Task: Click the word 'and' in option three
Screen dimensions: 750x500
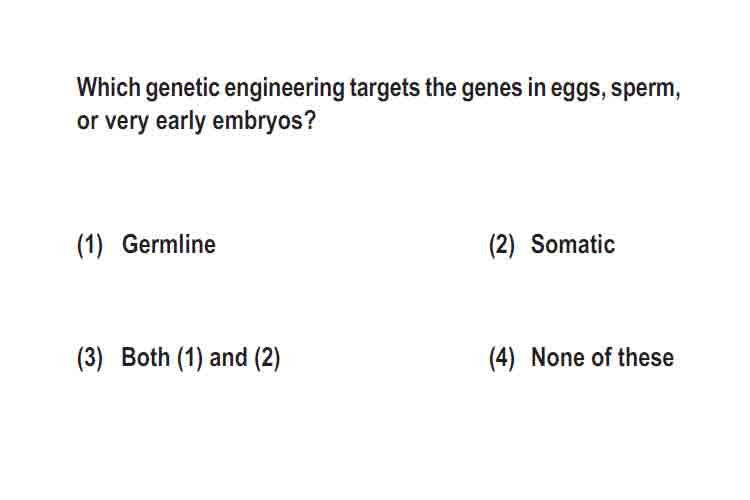Action: click(x=229, y=357)
